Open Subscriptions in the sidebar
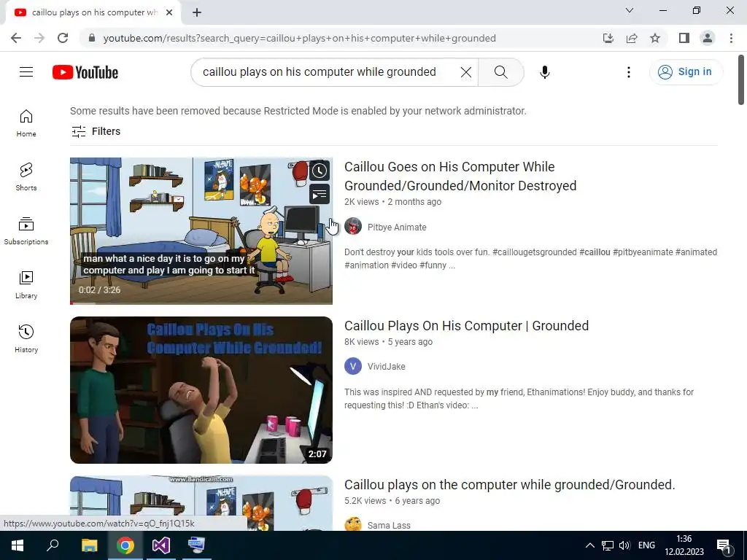Image resolution: width=747 pixels, height=560 pixels. (26, 231)
